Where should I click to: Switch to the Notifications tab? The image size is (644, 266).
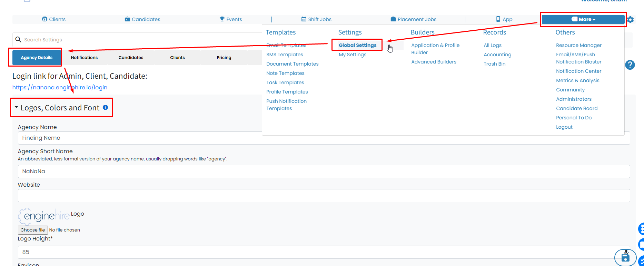[x=84, y=58]
